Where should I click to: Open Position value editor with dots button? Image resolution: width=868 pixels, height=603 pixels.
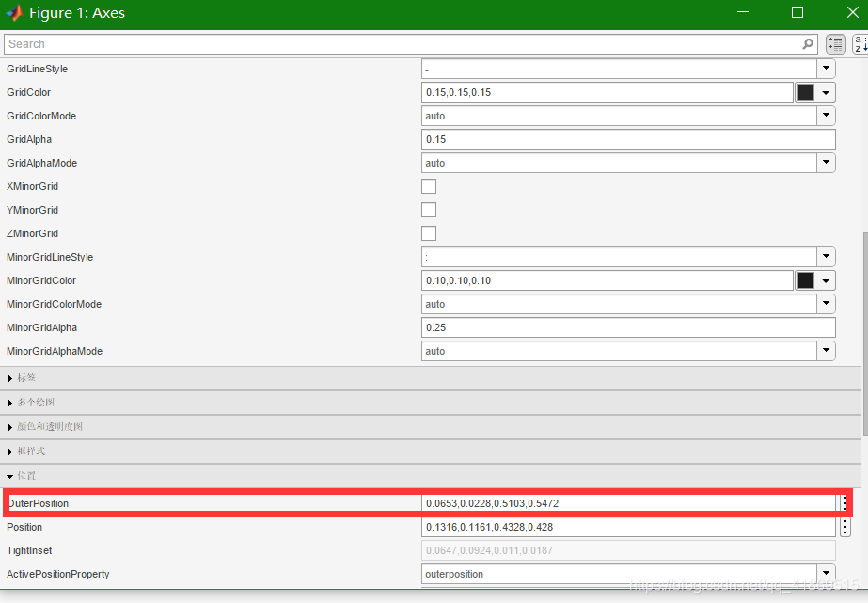(844, 527)
